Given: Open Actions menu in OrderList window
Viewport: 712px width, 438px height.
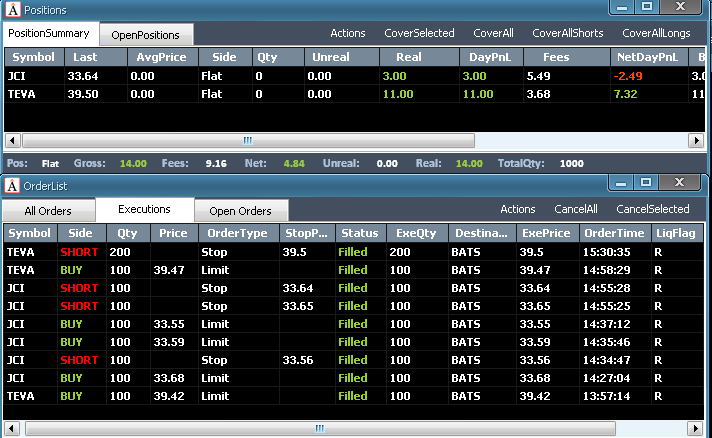Looking at the screenshot, I should [x=518, y=209].
